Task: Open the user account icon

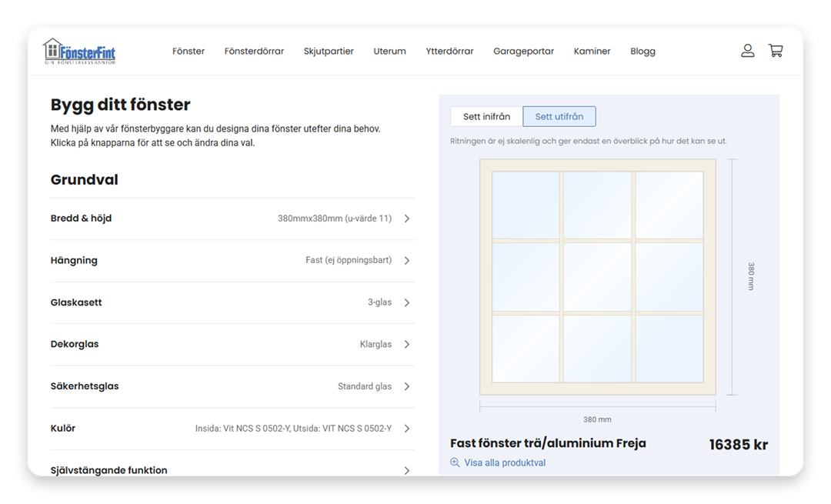Action: point(747,51)
